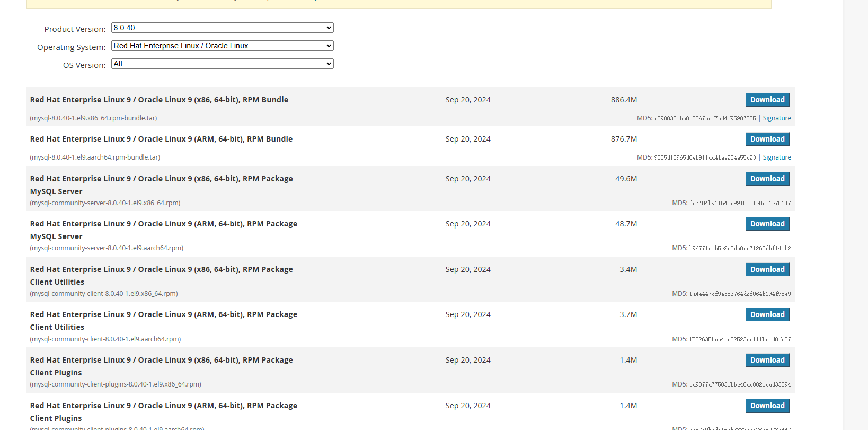Select filename mysql-community-client-plugins-8.0.40-1.el9.x86_64.rpm
This screenshot has height=430, width=868.
point(116,384)
